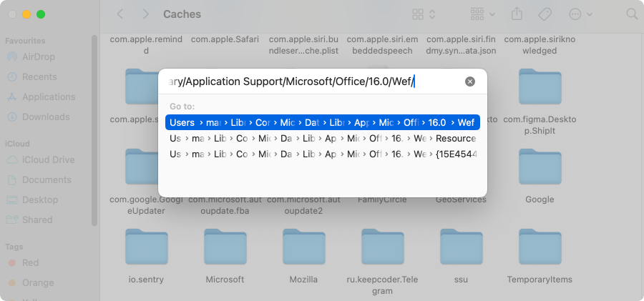The width and height of the screenshot is (644, 301).
Task: Choose the {15E4544 path suggestion
Action: coord(323,154)
